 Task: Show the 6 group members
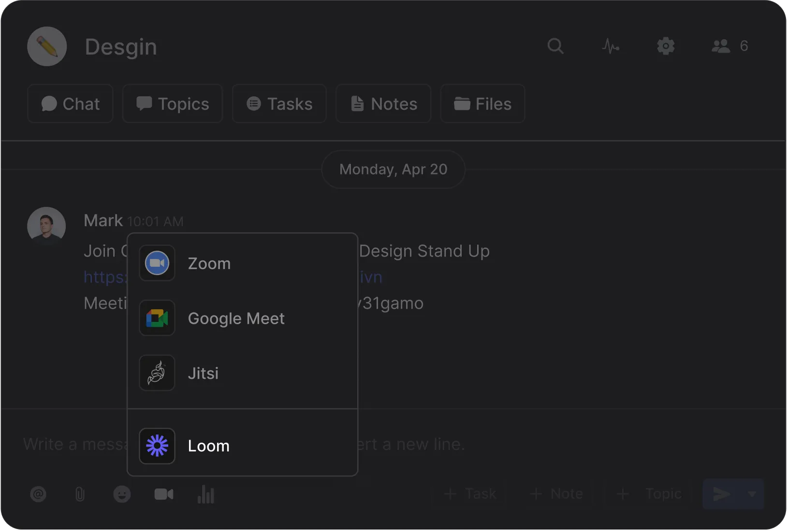click(729, 46)
